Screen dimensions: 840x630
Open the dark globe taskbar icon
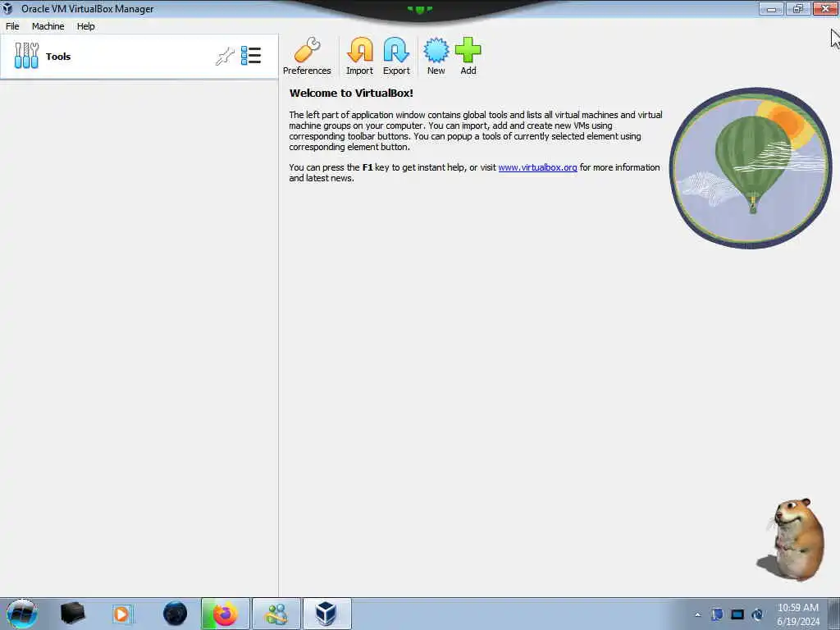point(176,614)
